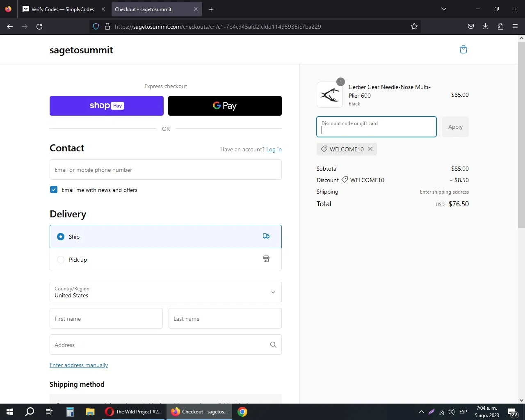
Task: Click the volume speaker tray icon
Action: click(451, 412)
